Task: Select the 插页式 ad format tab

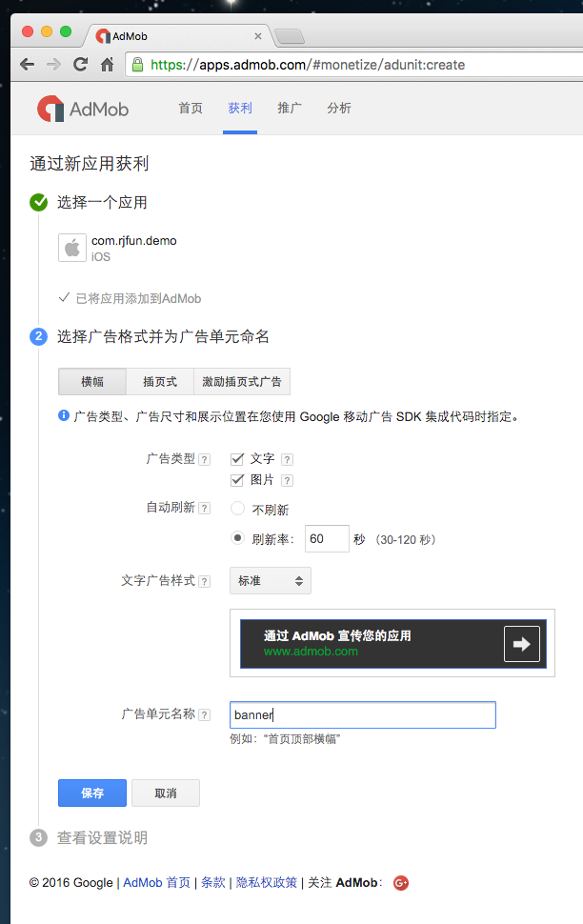Action: point(160,382)
